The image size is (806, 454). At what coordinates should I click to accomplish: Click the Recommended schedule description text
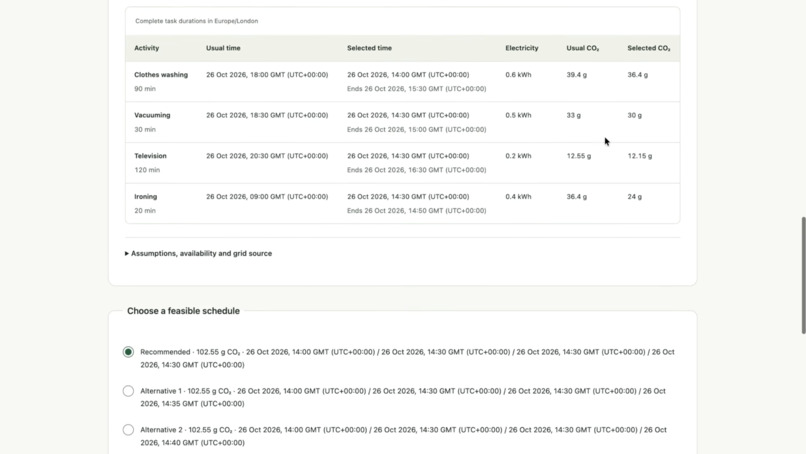(407, 358)
